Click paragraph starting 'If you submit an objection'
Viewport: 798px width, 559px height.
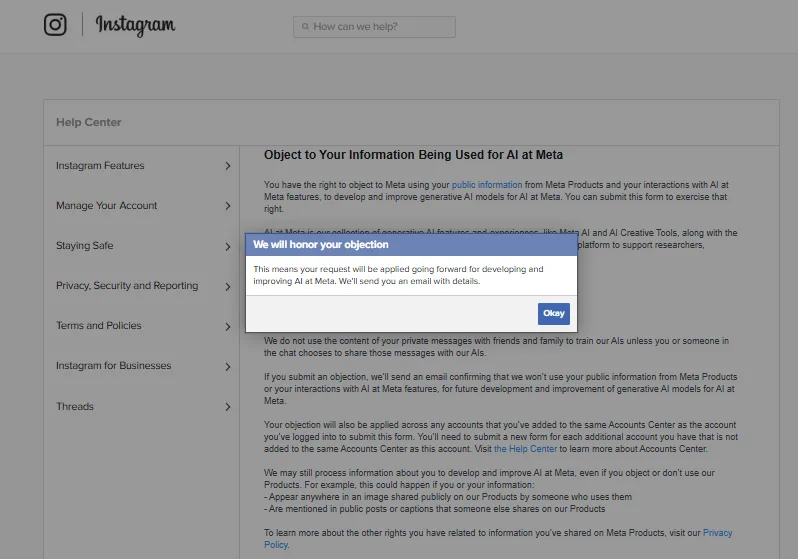click(500, 388)
